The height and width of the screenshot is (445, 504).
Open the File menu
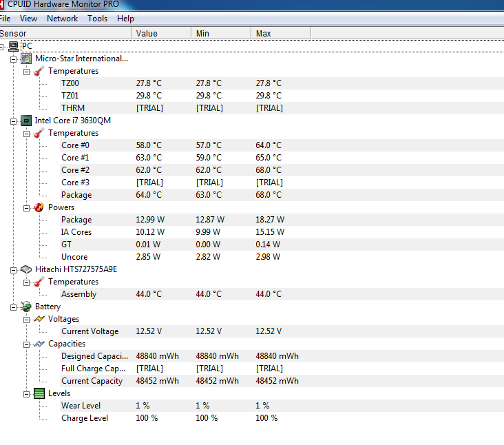pos(5,19)
